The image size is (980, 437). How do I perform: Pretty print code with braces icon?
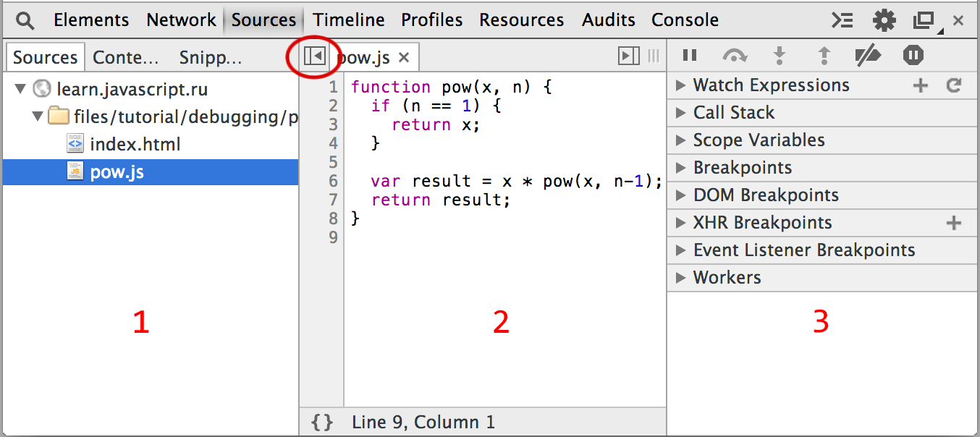click(321, 423)
